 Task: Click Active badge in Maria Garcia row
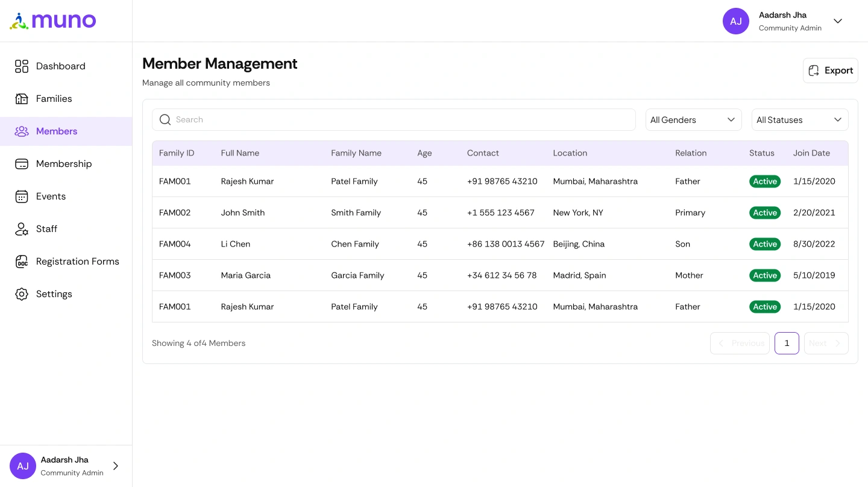click(x=765, y=275)
